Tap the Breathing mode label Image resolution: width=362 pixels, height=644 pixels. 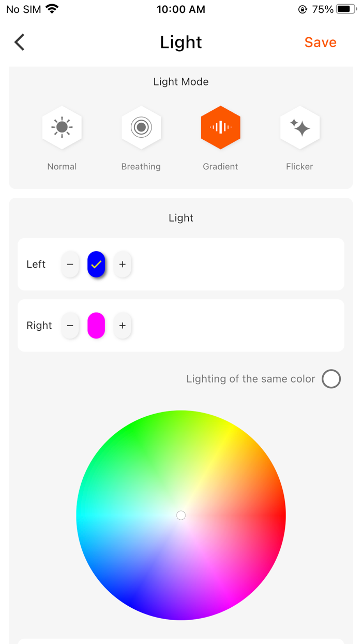(x=141, y=167)
